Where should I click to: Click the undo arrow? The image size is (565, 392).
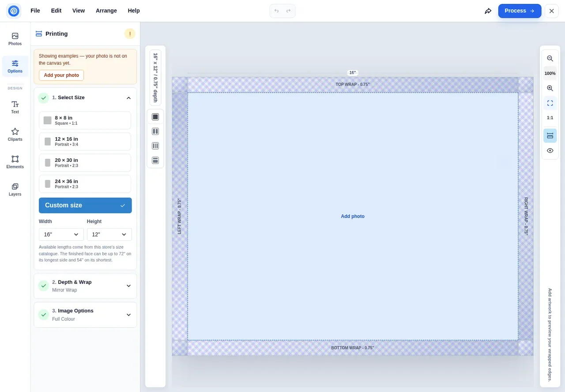pos(277,11)
